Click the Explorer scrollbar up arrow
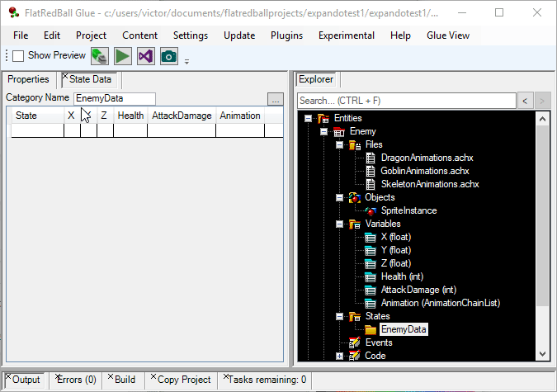Viewport: 557px width, 392px height. coord(542,119)
